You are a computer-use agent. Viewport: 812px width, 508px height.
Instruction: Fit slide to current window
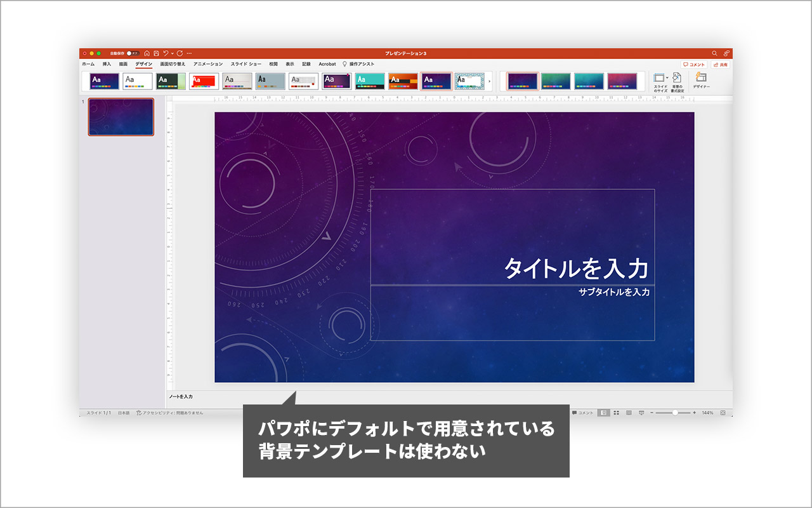click(x=723, y=413)
